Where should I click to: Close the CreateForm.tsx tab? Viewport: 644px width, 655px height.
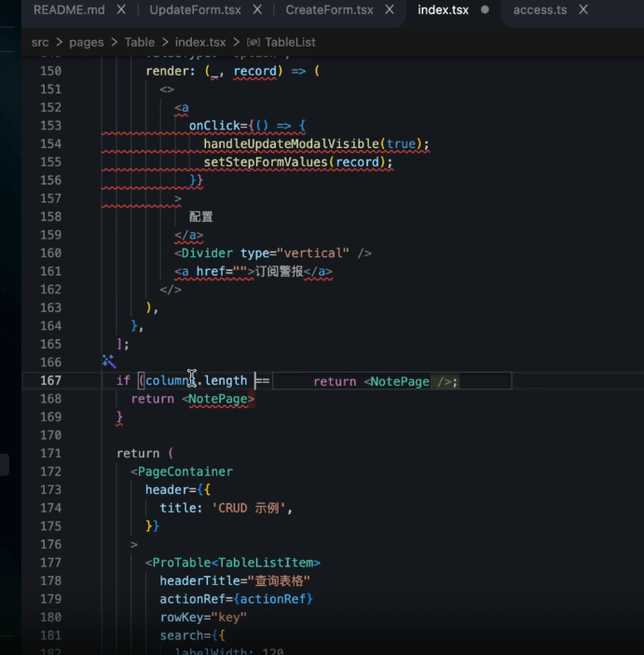click(390, 9)
